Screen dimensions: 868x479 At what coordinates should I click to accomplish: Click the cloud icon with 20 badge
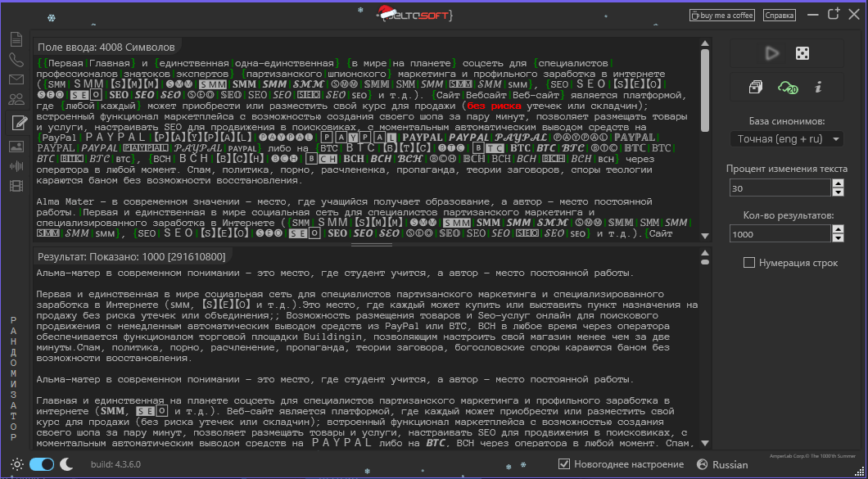point(788,88)
